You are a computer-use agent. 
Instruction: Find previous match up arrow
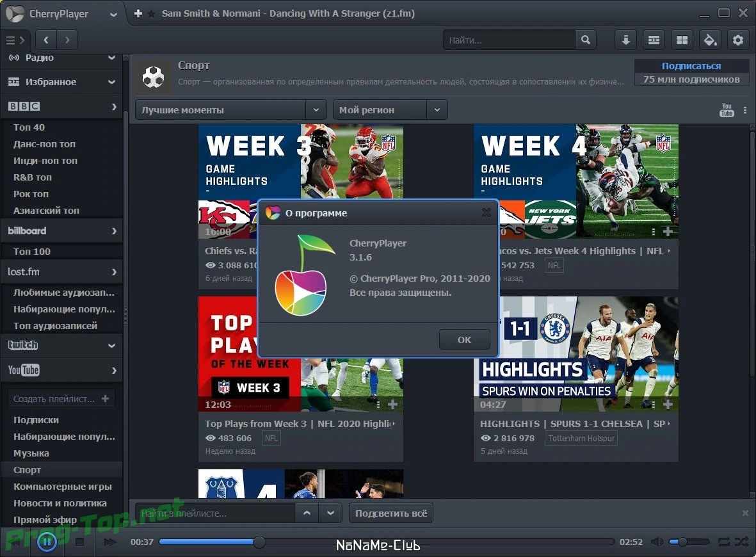pos(307,513)
